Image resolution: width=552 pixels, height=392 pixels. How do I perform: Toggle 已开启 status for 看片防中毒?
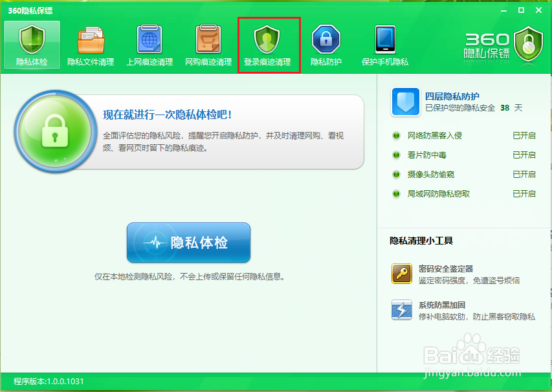click(x=524, y=155)
